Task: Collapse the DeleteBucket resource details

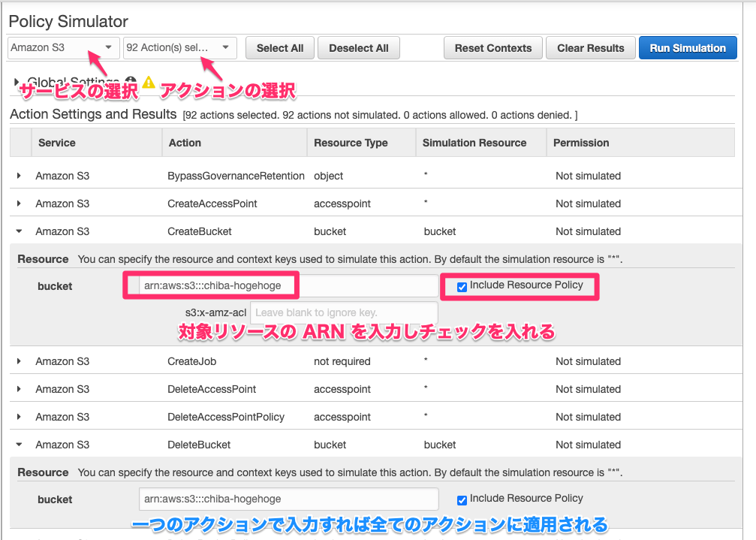Action: (x=19, y=444)
